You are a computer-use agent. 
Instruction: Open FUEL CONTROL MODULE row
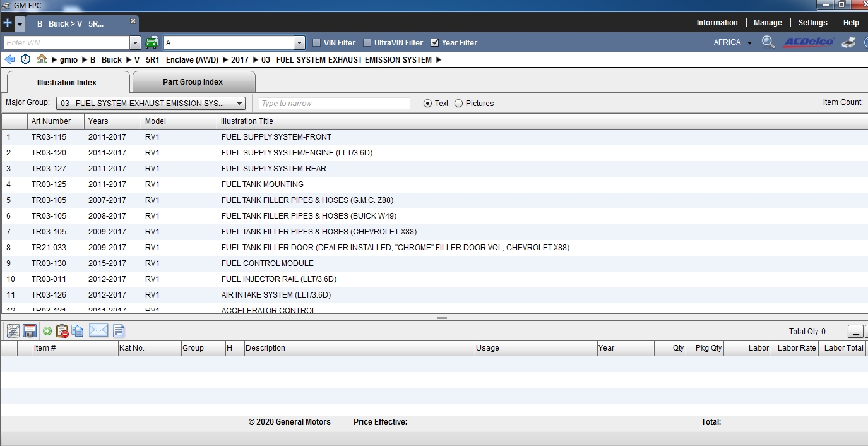pos(434,263)
